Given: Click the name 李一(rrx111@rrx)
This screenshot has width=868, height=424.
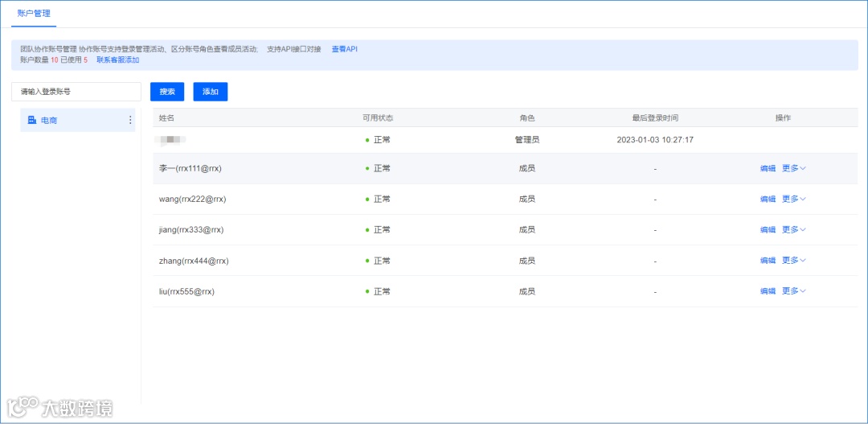Looking at the screenshot, I should tap(190, 168).
